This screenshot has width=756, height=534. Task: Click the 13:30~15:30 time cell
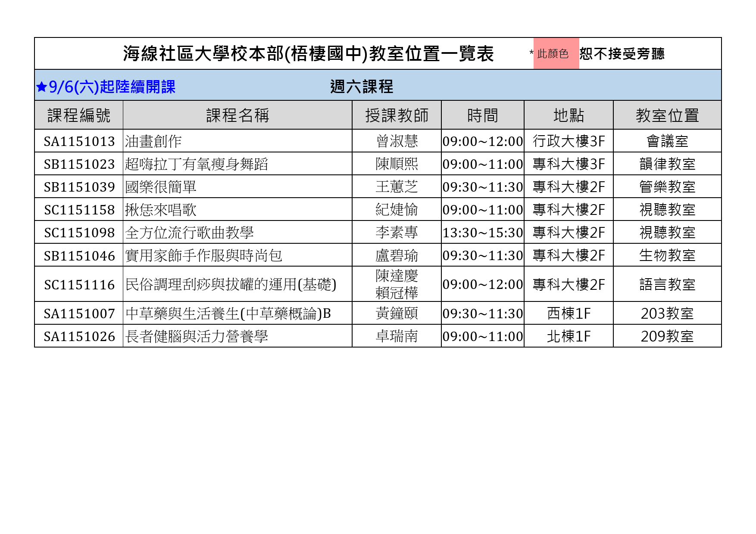point(482,233)
